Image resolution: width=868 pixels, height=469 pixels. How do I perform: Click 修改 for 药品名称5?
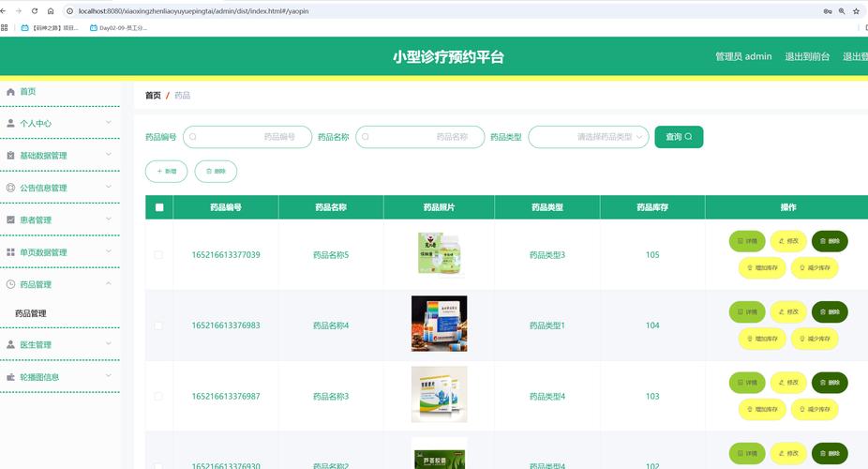pyautogui.click(x=788, y=241)
